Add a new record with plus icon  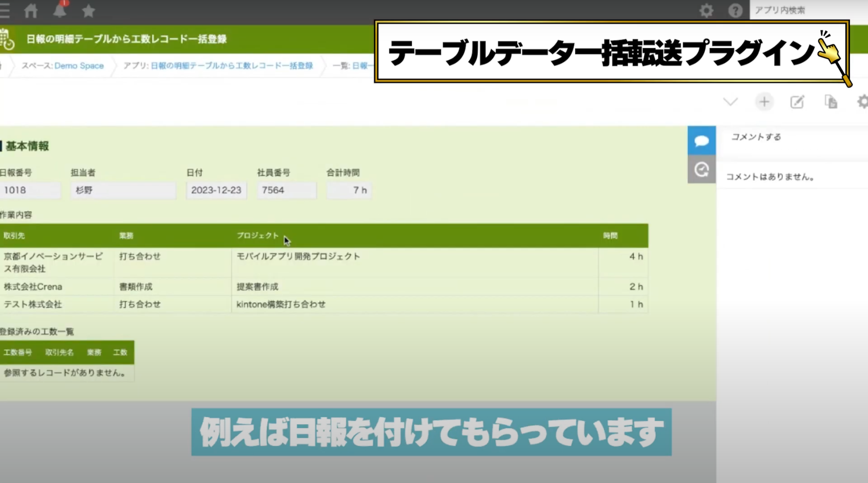[764, 102]
